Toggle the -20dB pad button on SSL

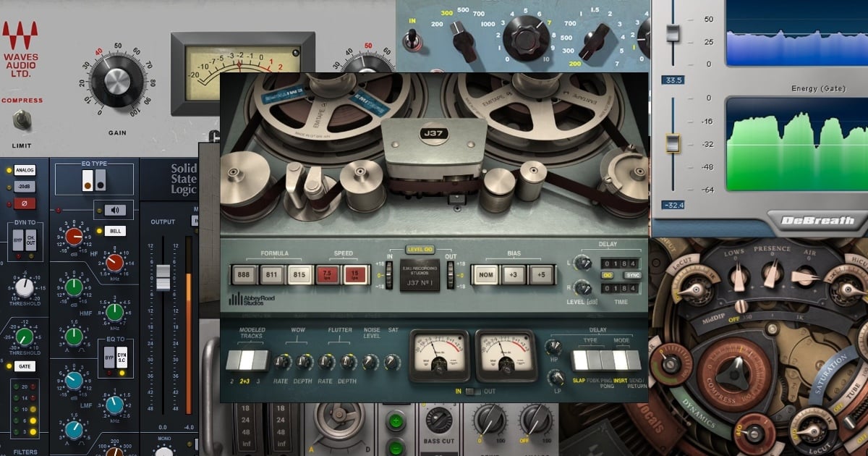point(25,187)
